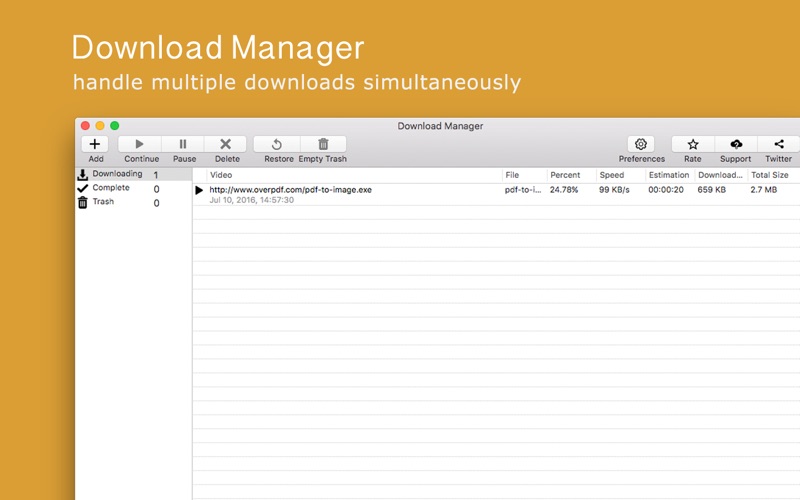Click the '00:00:20' estimation value

666,190
